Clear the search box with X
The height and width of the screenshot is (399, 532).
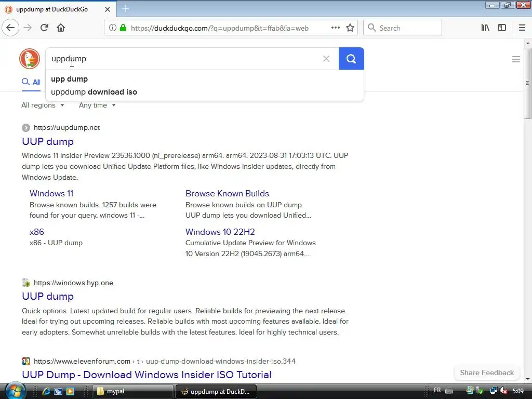[326, 59]
